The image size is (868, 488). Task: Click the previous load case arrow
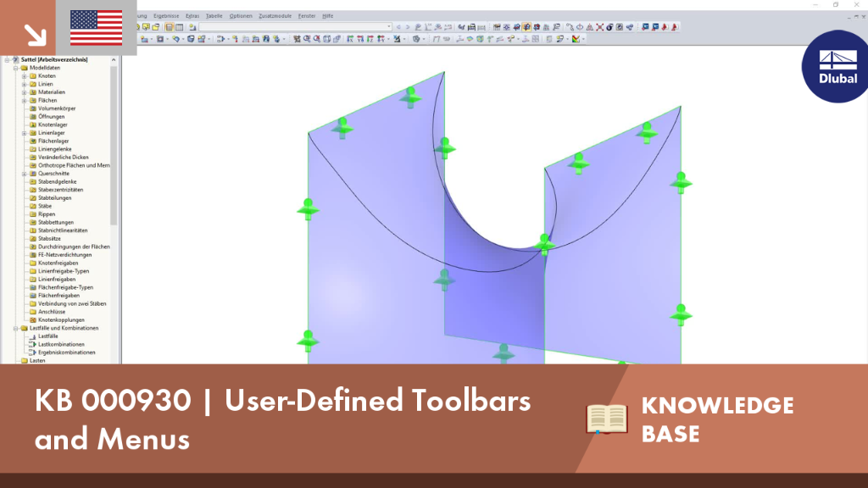pos(398,27)
